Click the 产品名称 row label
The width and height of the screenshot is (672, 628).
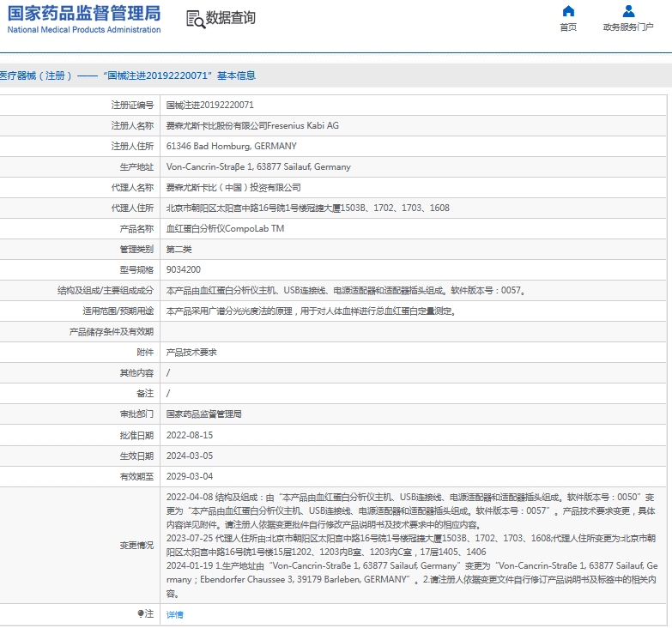(136, 229)
